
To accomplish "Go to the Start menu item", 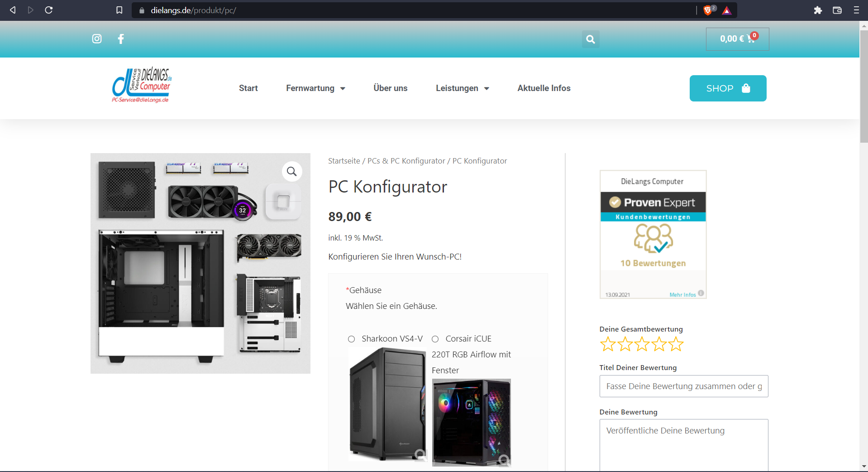I will click(248, 88).
